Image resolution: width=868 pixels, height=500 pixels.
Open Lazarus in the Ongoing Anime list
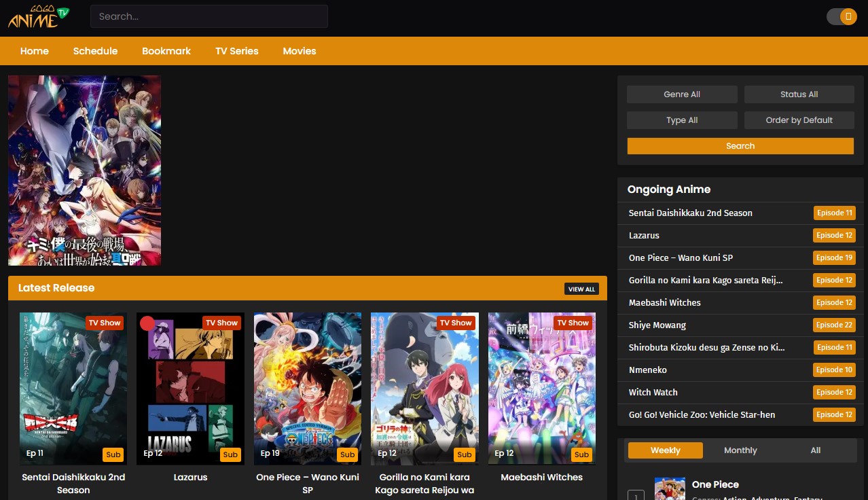[x=644, y=235]
